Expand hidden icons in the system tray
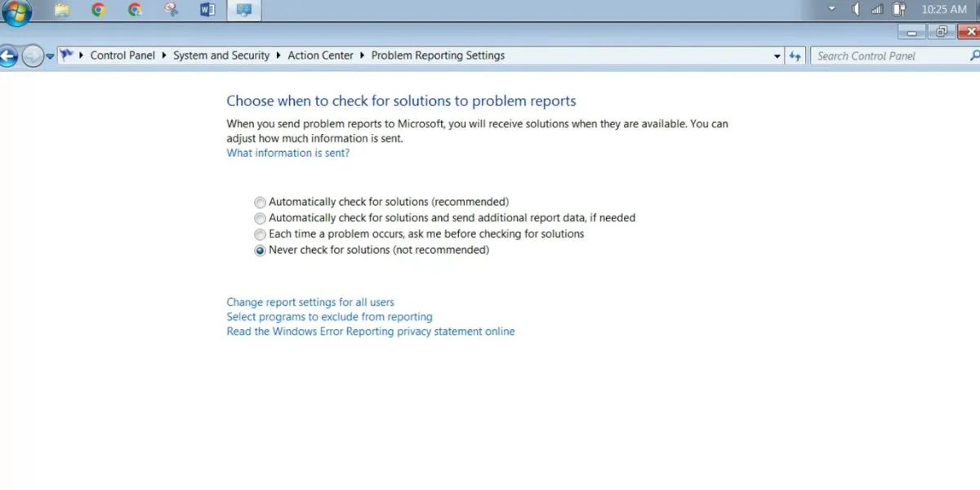 (831, 10)
